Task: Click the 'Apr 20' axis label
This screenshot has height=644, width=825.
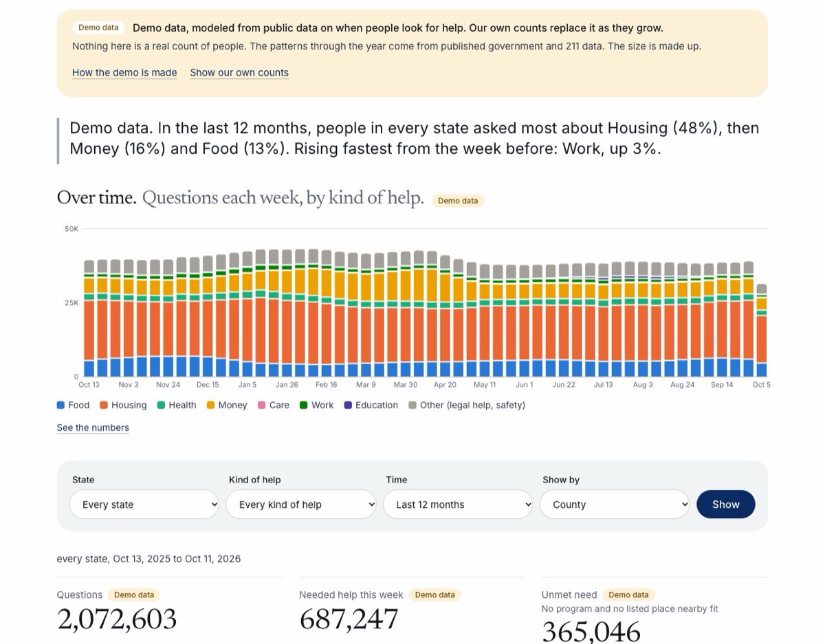Action: 445,385
